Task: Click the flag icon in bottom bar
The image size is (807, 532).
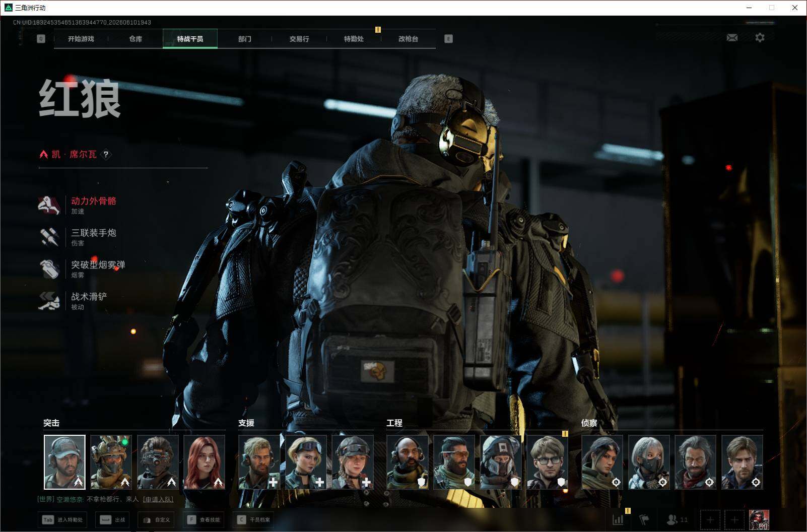Action: (644, 520)
